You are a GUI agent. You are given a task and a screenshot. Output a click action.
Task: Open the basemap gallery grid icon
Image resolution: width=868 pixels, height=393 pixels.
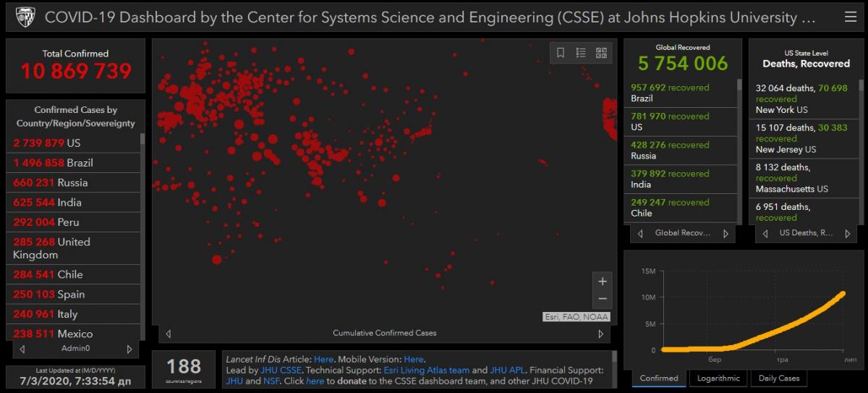[x=601, y=52]
